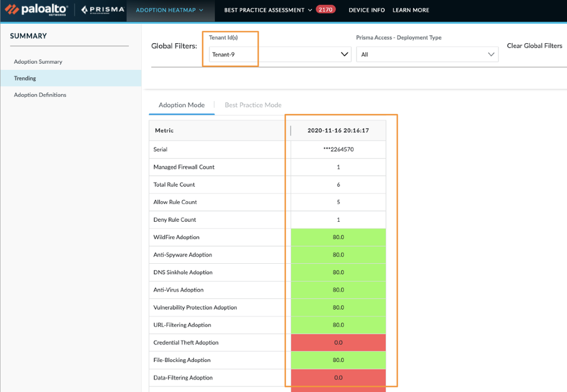Open Device Info in top navigation
567x392 pixels.
pos(367,10)
